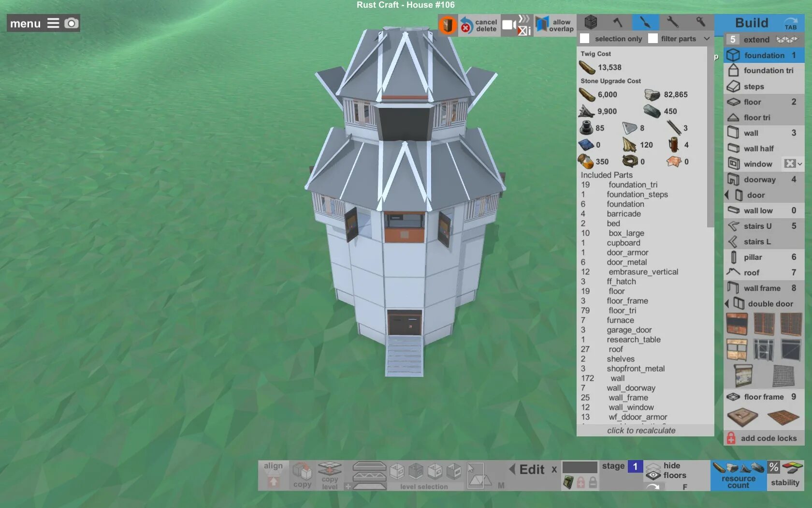
Task: Select the key lock tool
Action: click(x=700, y=22)
